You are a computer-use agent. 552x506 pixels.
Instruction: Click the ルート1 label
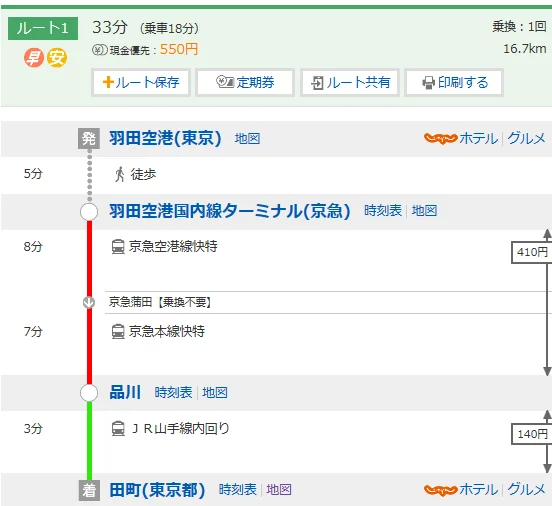pyautogui.click(x=43, y=28)
